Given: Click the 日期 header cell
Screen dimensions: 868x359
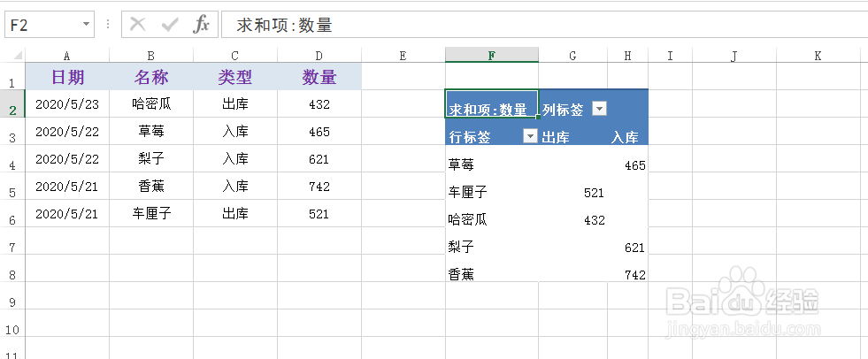Looking at the screenshot, I should tap(67, 77).
